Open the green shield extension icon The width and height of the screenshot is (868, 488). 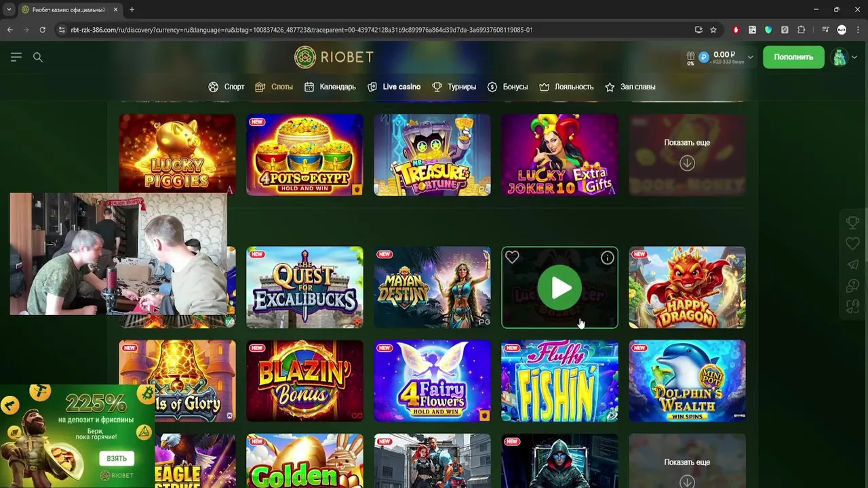pyautogui.click(x=768, y=30)
